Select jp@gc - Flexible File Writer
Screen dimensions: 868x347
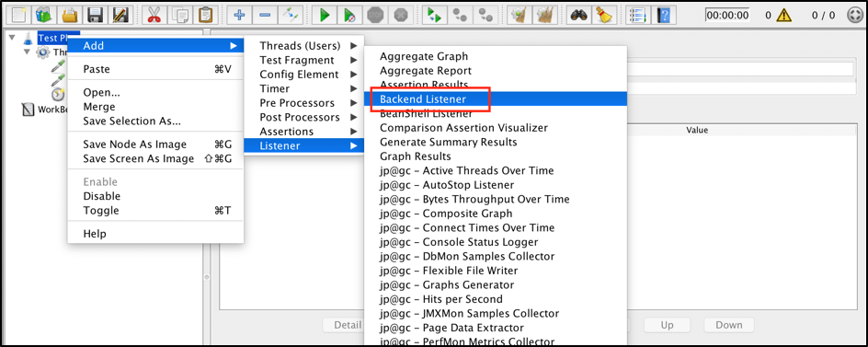click(496, 271)
